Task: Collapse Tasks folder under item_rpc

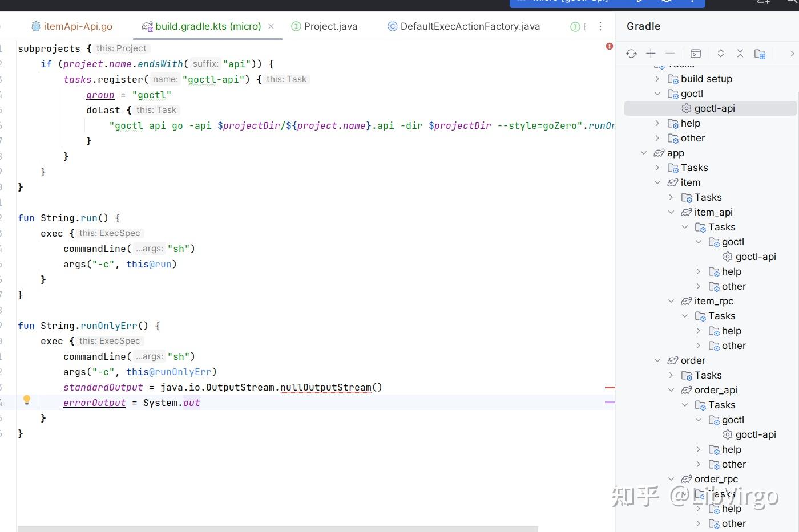Action: click(x=685, y=316)
